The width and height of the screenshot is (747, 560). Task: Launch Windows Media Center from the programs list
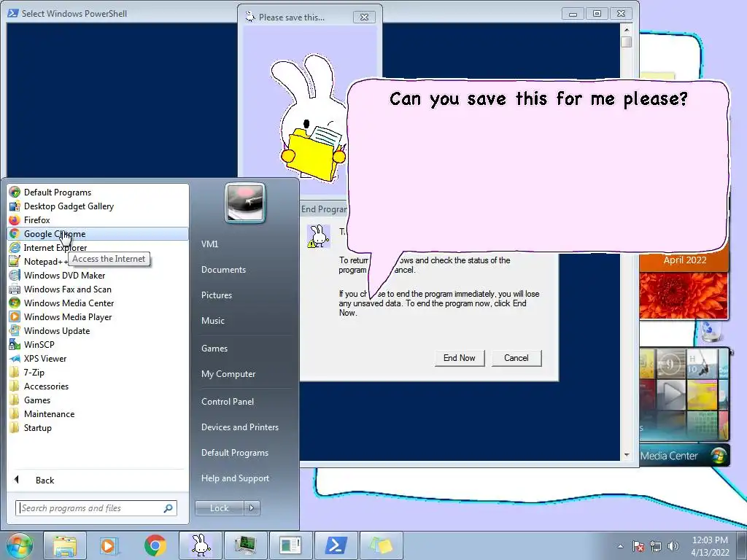click(x=98, y=303)
